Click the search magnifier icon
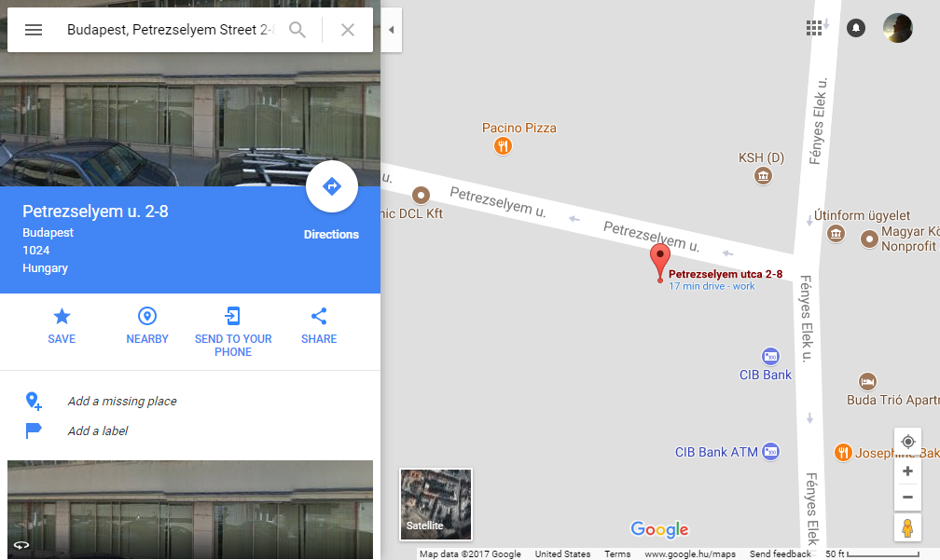Viewport: 940px width, 560px height. point(297,29)
